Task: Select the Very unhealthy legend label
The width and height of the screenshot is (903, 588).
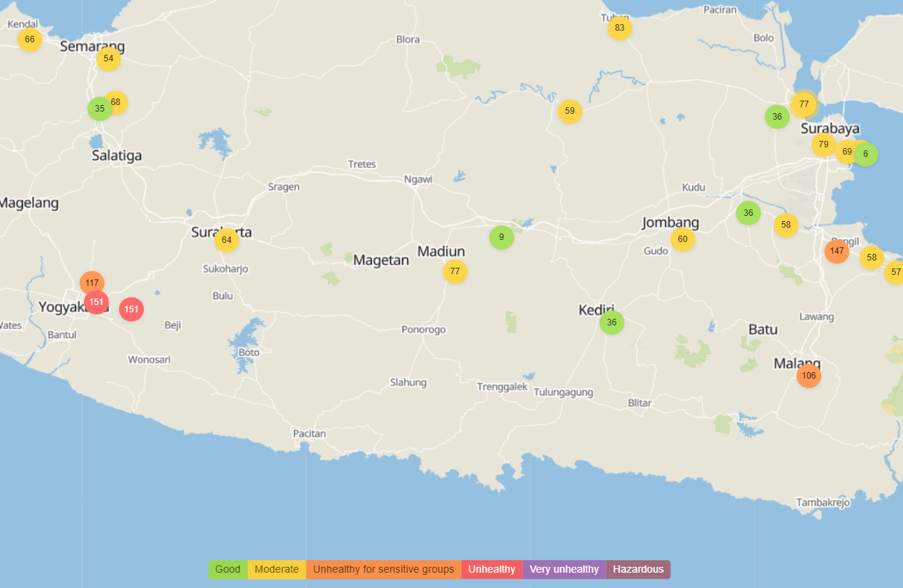Action: point(564,569)
